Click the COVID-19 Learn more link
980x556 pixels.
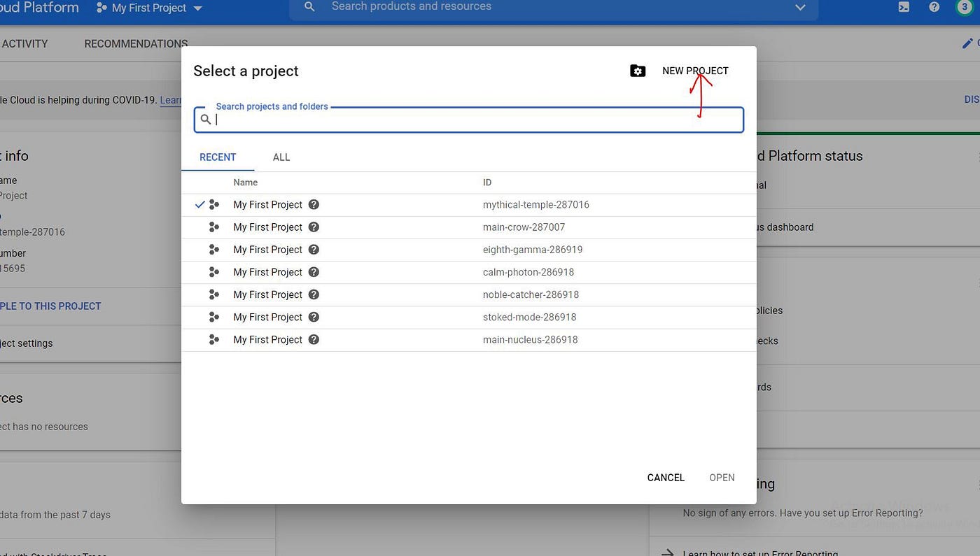pyautogui.click(x=171, y=100)
